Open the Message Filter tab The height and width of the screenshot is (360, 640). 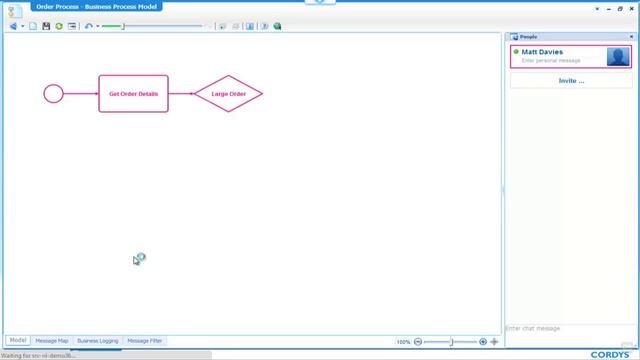[x=144, y=340]
